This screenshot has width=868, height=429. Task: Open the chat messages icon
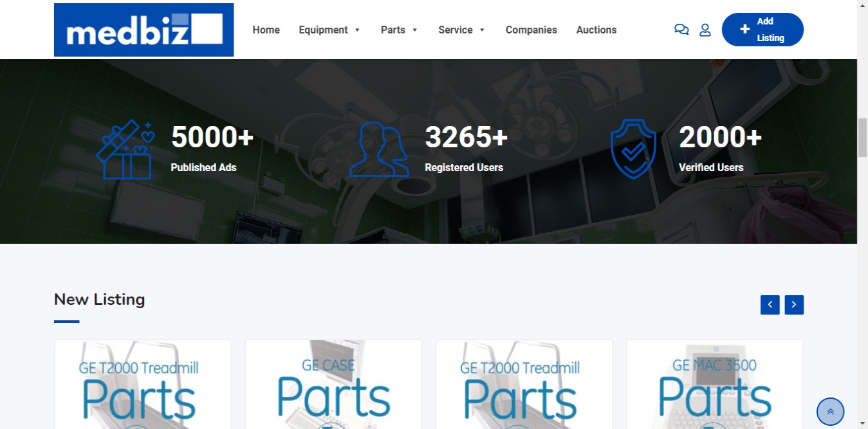pyautogui.click(x=681, y=30)
